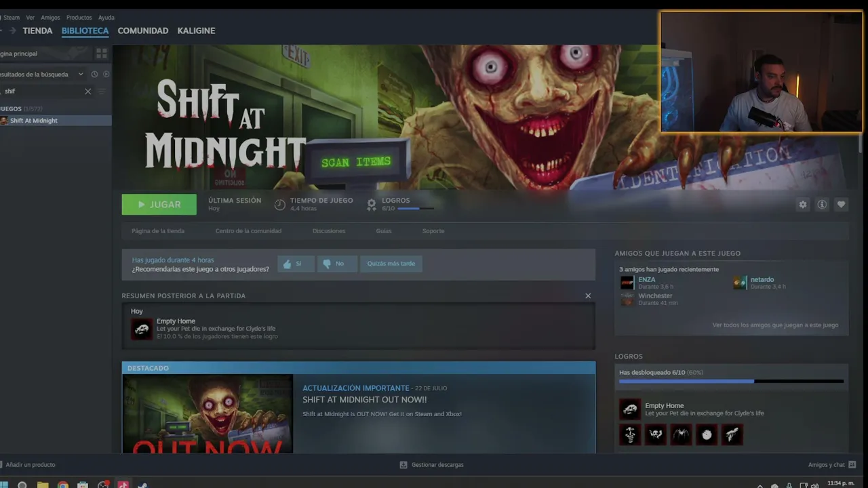Open the Steam taskbar icon
868x488 pixels.
click(x=143, y=485)
